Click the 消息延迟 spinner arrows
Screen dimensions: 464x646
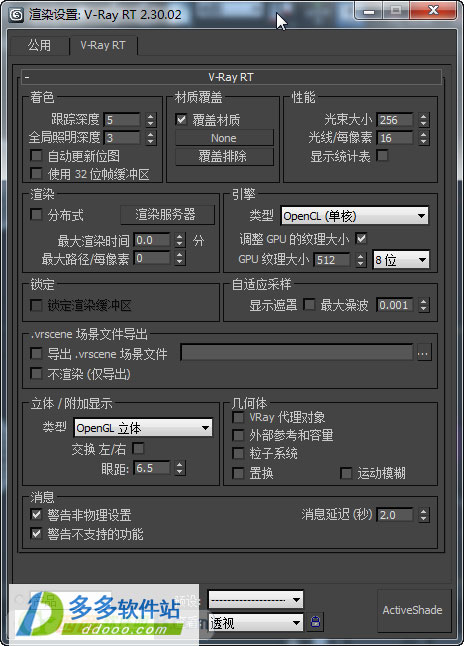point(424,515)
